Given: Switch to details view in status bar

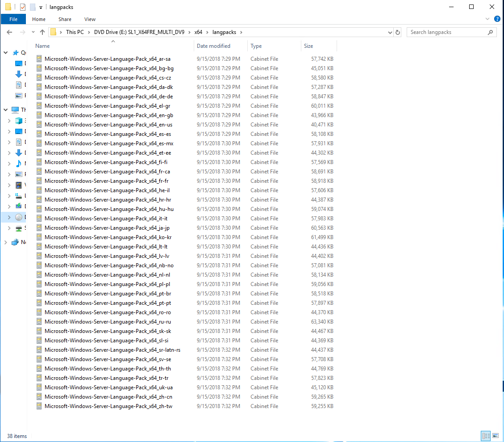Looking at the screenshot, I should (x=486, y=436).
